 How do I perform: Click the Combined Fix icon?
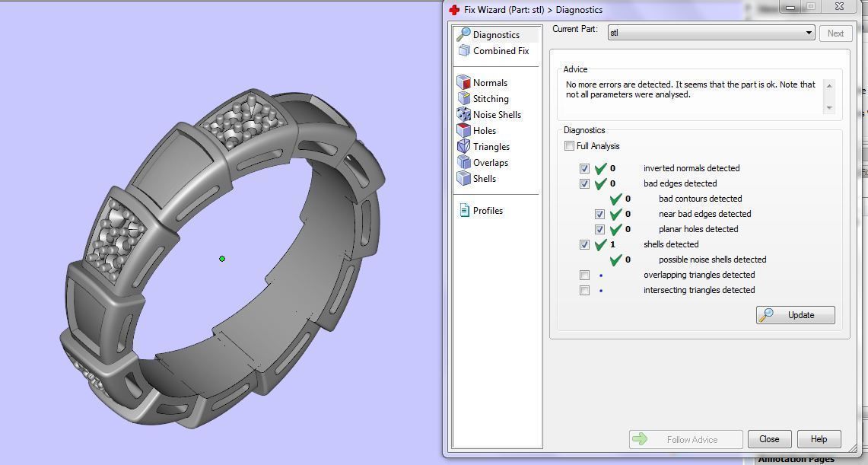pyautogui.click(x=464, y=51)
